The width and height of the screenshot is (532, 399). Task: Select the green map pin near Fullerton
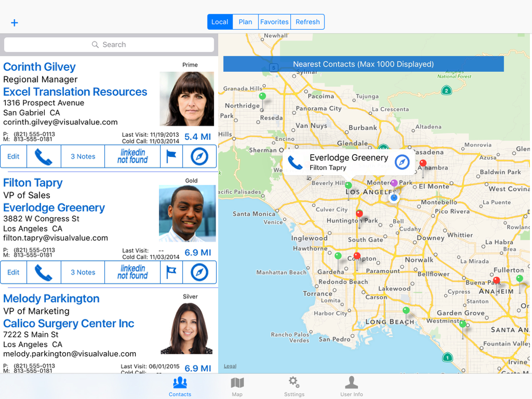[x=519, y=279]
